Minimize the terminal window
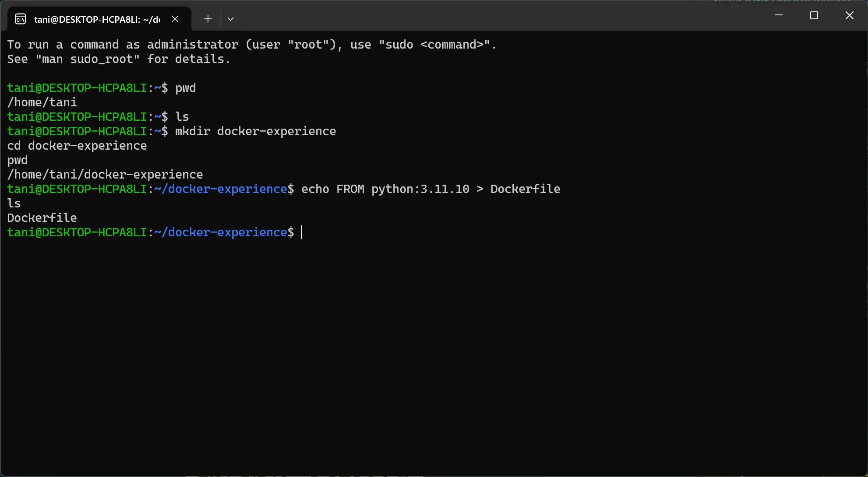The width and height of the screenshot is (868, 477). coord(779,15)
